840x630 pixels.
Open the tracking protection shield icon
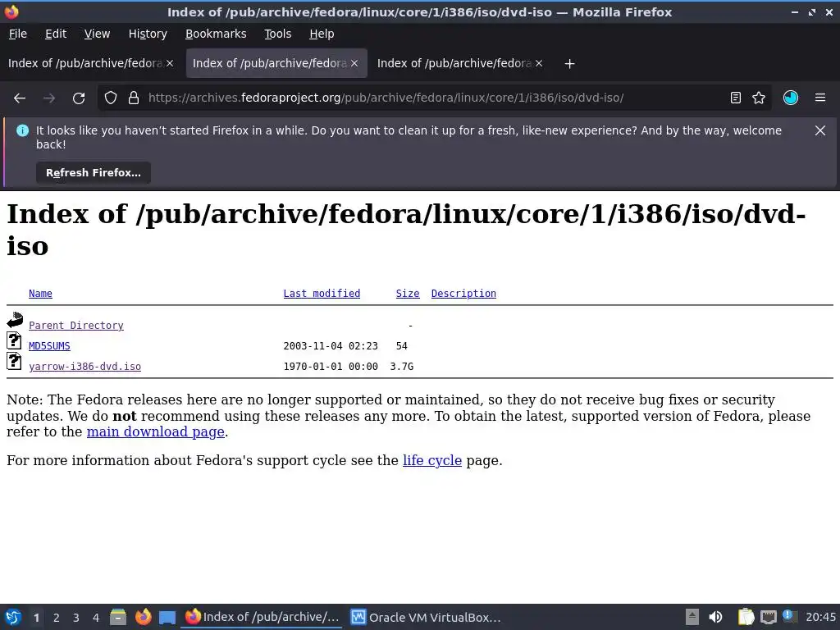point(111,98)
